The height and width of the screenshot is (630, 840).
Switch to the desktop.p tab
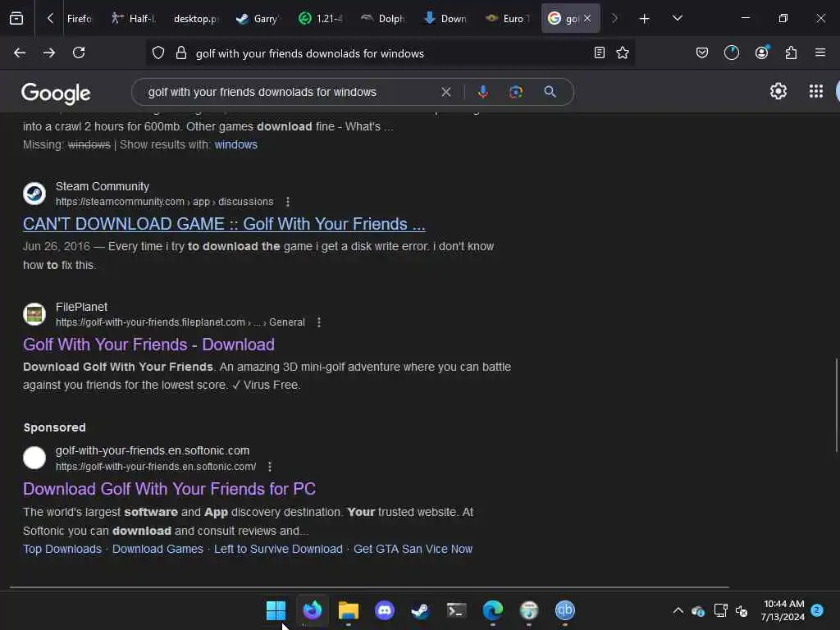[x=195, y=19]
